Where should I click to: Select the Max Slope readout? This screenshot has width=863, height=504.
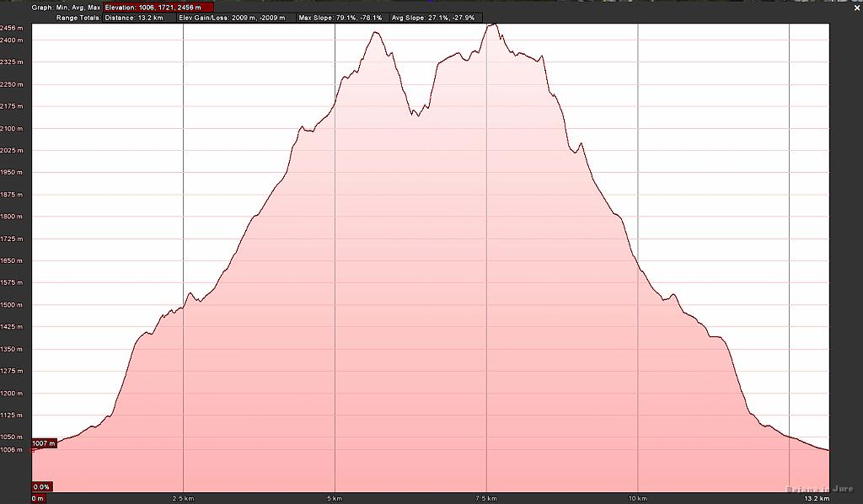point(342,18)
